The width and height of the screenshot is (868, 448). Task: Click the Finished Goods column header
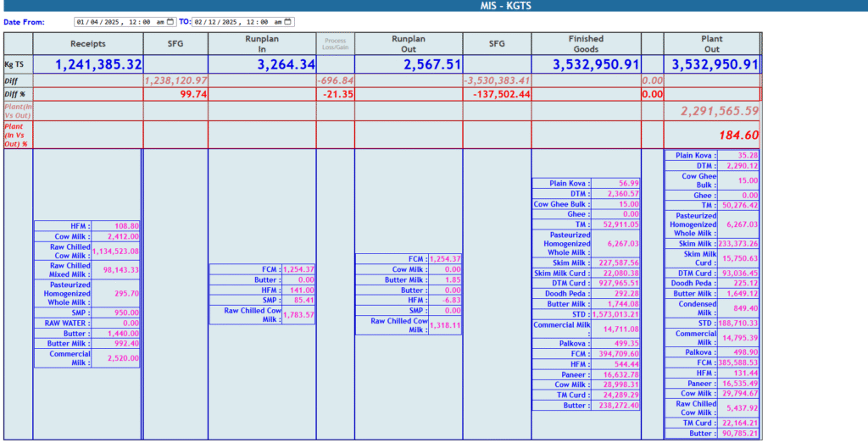tap(586, 43)
